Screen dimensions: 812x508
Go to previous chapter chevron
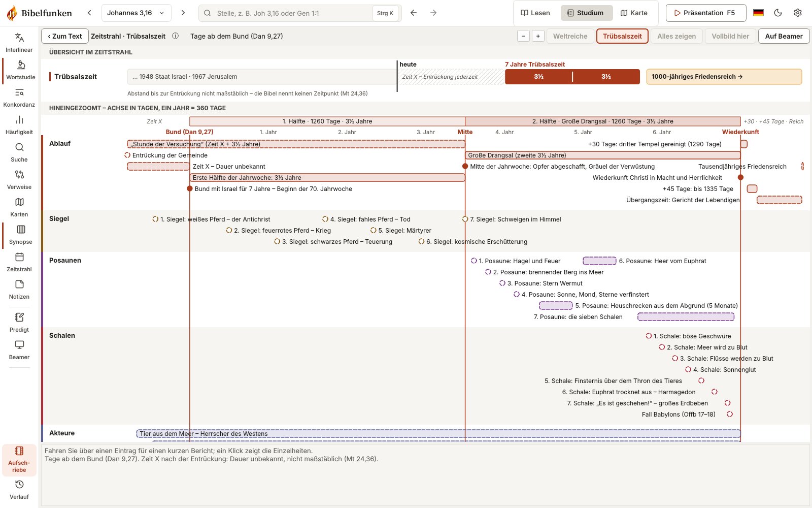pos(89,13)
